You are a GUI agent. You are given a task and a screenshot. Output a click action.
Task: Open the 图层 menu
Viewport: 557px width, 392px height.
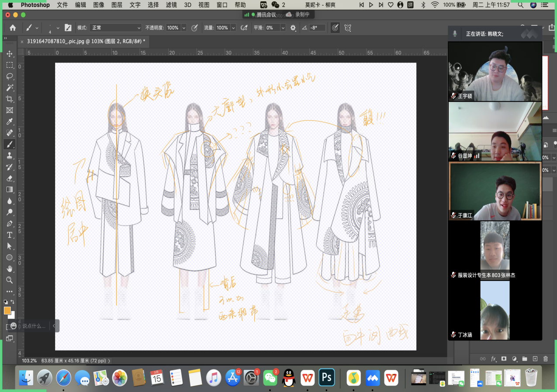point(117,5)
